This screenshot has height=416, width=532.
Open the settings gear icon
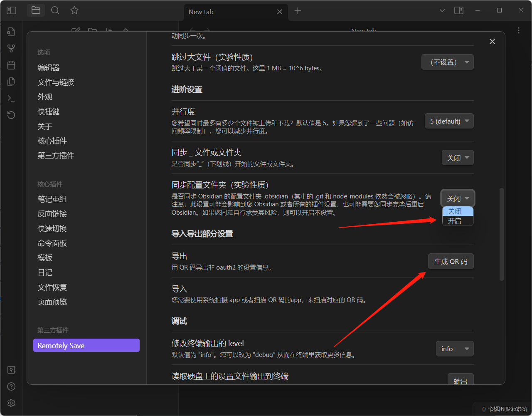click(11, 403)
